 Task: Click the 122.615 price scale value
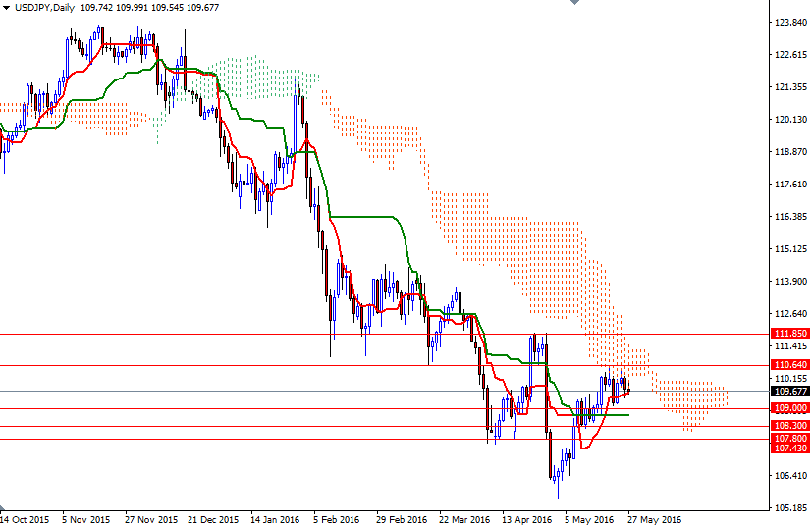coord(790,55)
